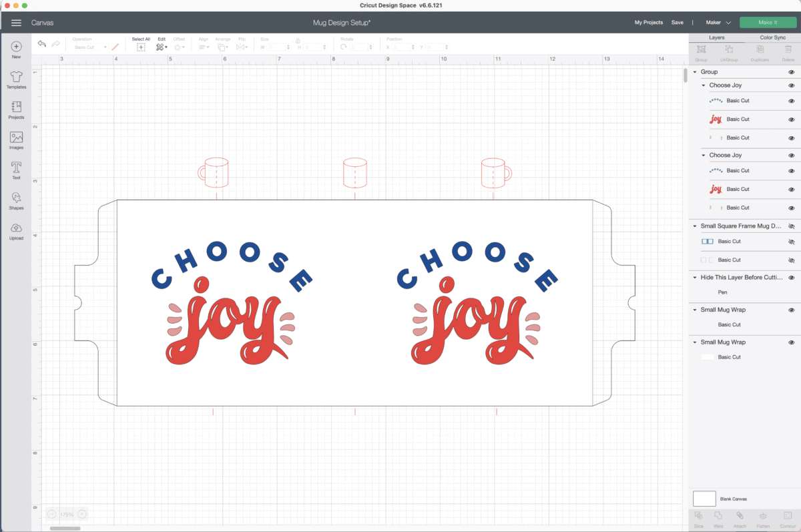
Task: Open the Templates panel
Action: pos(16,79)
